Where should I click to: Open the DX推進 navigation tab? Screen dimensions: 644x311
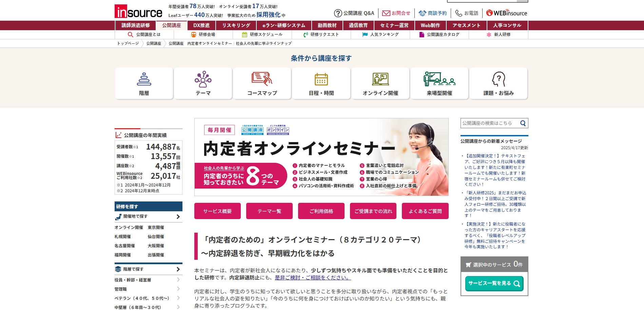(x=201, y=25)
